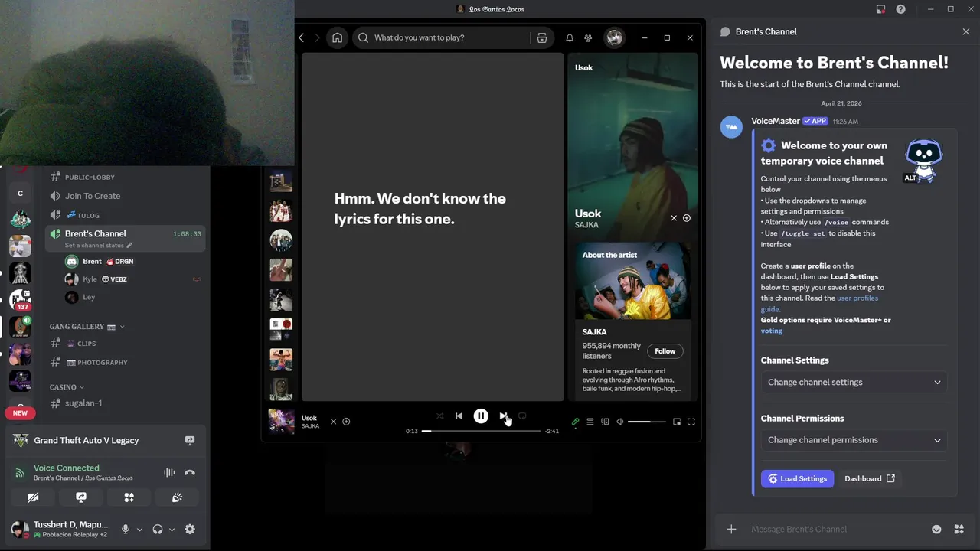Go to previous track in Spotify
980x551 pixels.
(x=459, y=416)
